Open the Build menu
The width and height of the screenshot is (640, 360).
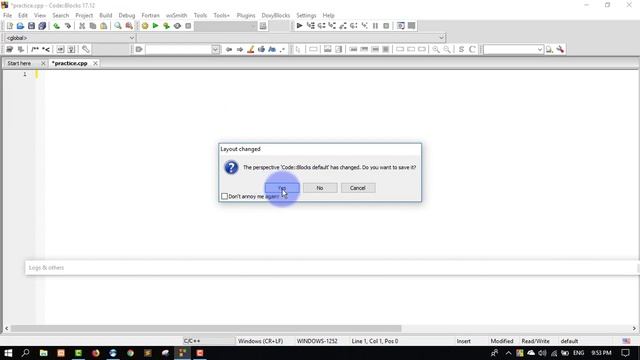(x=106, y=16)
